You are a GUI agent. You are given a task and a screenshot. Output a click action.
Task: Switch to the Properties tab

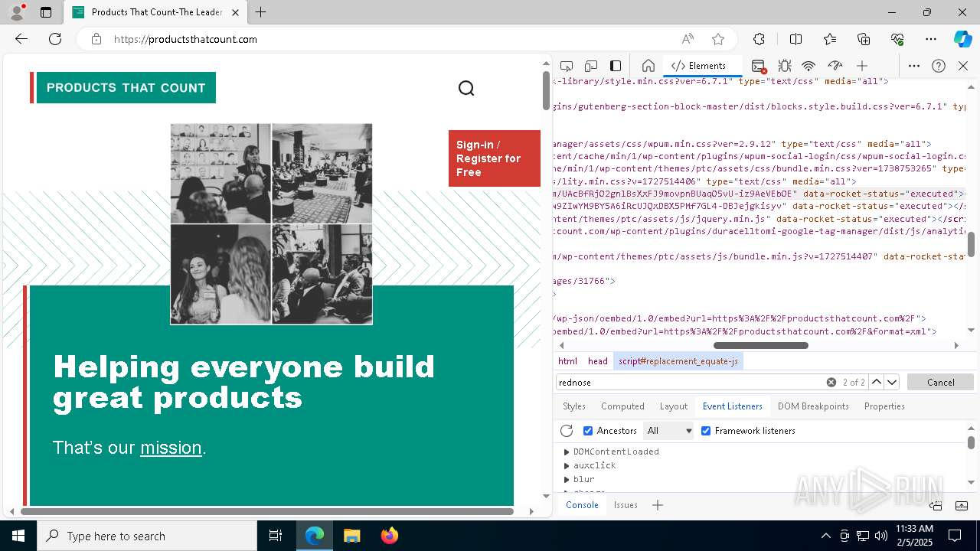click(x=884, y=406)
